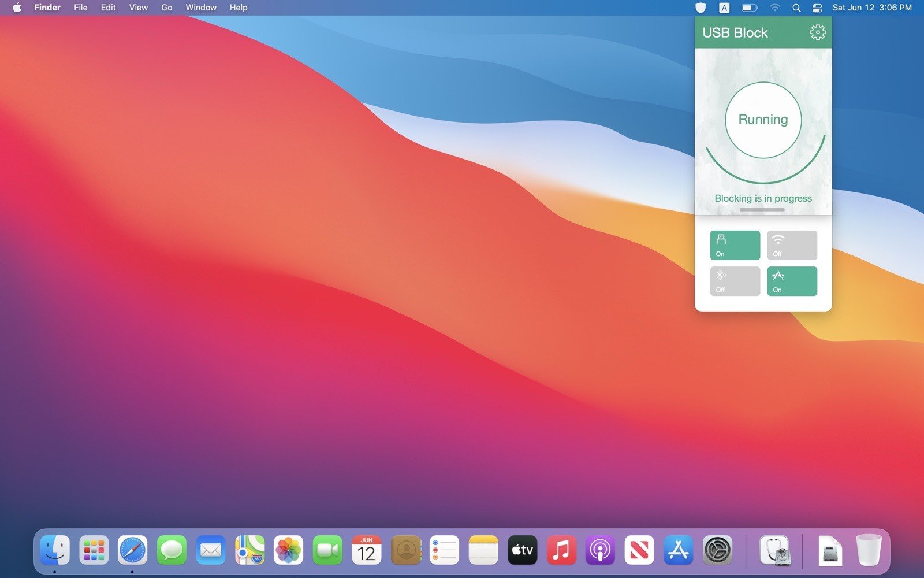Viewport: 924px width, 578px height.
Task: Toggle USB blocking tile currently On
Action: point(735,246)
